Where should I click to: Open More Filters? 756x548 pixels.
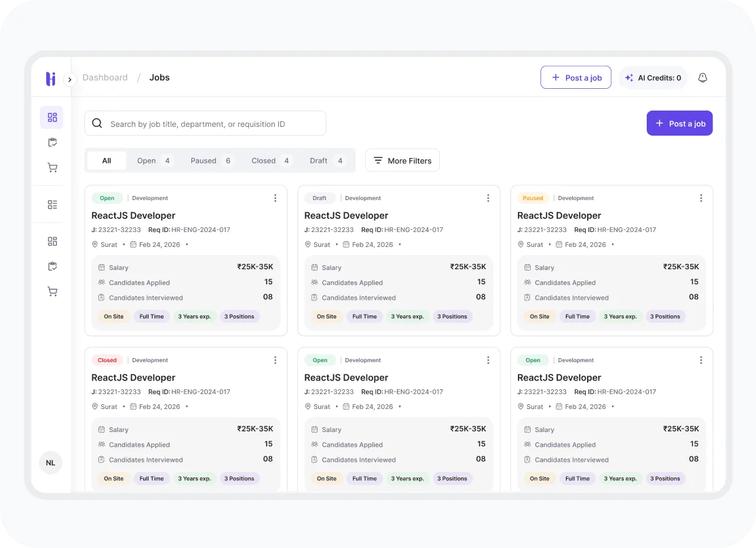click(402, 160)
